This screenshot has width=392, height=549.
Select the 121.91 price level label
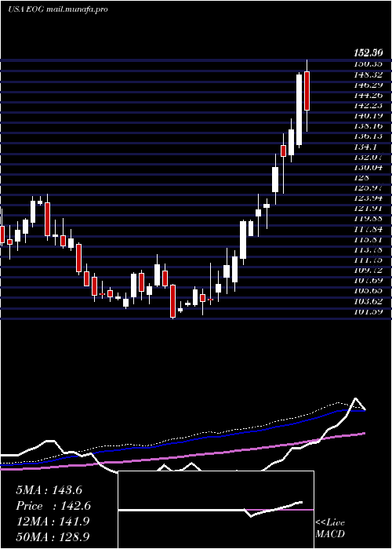[x=368, y=208]
